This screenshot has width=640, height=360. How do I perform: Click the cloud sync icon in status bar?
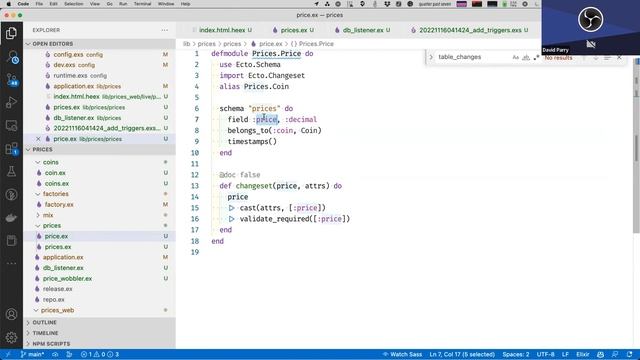[x=55, y=354]
